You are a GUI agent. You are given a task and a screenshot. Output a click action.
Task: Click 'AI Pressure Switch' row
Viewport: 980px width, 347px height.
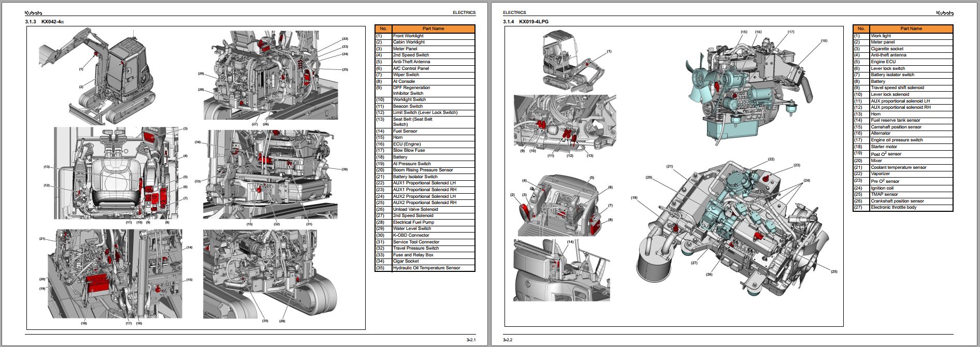(425, 164)
